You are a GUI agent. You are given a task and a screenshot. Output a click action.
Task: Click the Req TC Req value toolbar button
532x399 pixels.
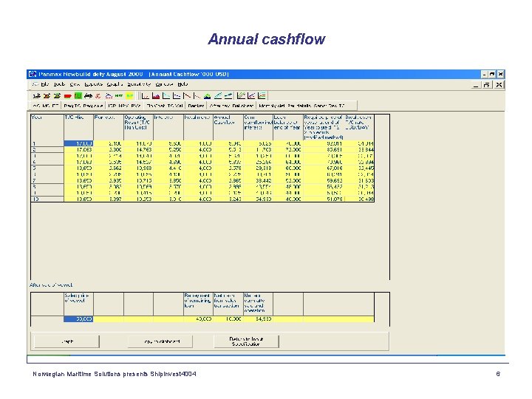(x=83, y=106)
